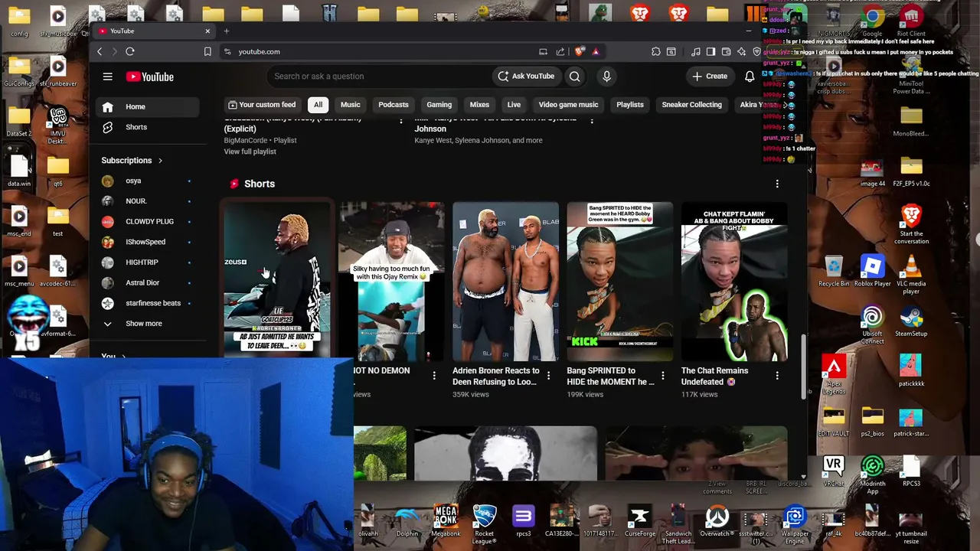Screen dimensions: 980x551
Task: Toggle the browser sidebar panel icon
Action: (x=710, y=51)
